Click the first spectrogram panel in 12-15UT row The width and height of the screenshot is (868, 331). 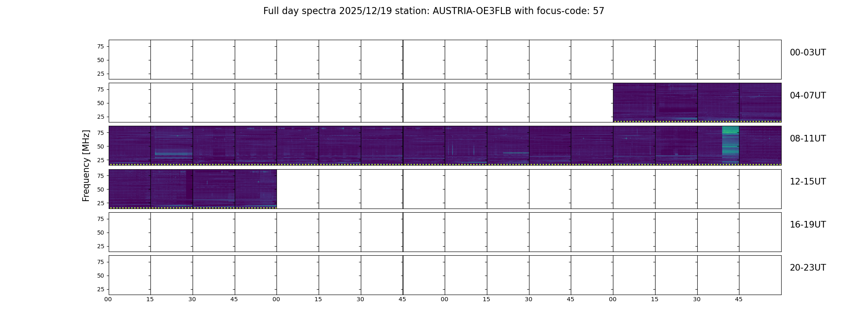(x=129, y=189)
